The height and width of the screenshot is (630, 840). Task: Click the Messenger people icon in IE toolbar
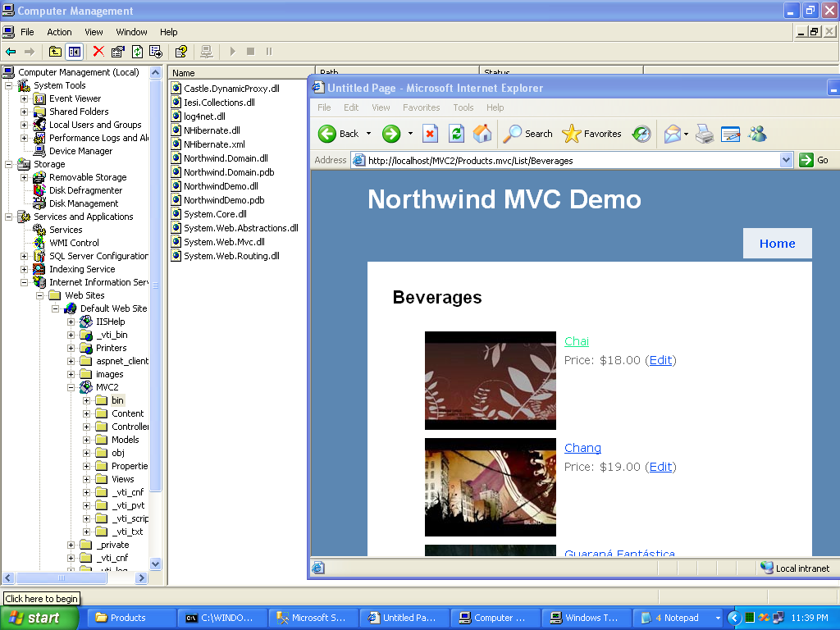[x=757, y=134]
